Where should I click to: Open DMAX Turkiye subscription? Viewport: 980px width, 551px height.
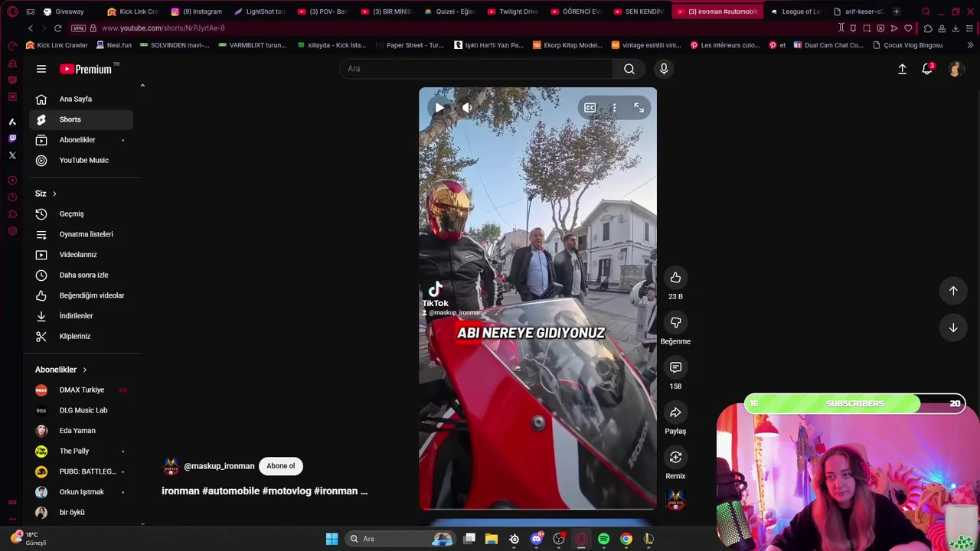tap(81, 390)
